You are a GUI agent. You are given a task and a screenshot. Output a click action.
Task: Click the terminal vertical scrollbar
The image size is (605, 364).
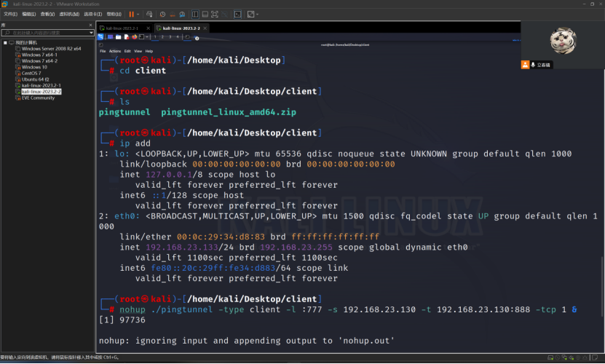point(602,285)
